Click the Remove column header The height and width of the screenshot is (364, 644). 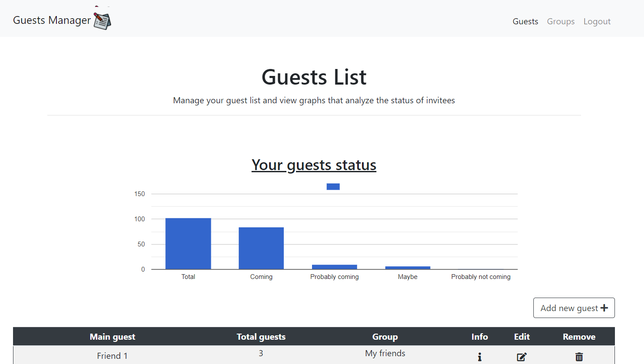click(x=579, y=337)
